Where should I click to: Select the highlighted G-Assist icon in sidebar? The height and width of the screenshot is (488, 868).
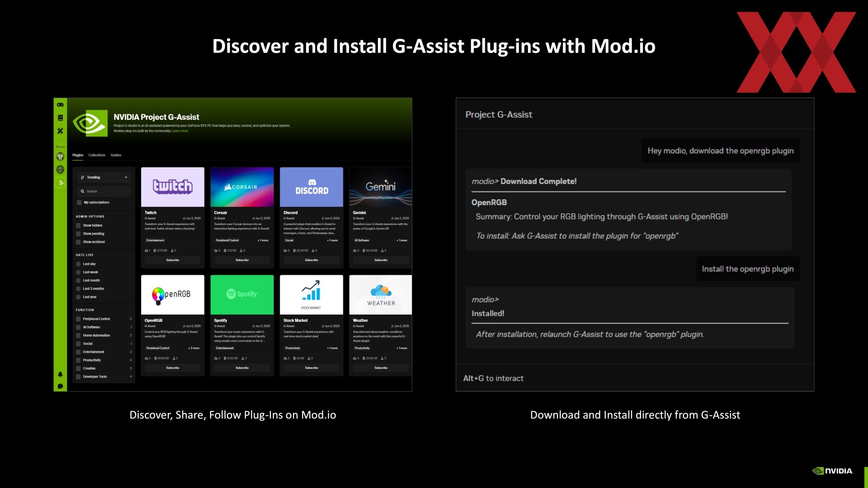click(61, 183)
